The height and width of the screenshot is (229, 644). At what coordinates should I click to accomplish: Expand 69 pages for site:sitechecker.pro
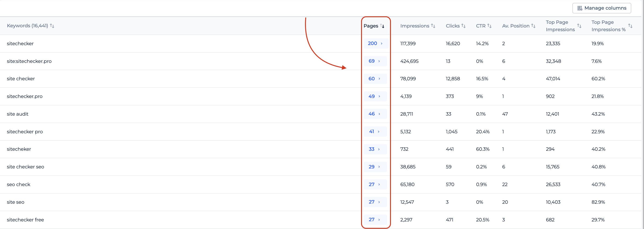[x=375, y=61]
